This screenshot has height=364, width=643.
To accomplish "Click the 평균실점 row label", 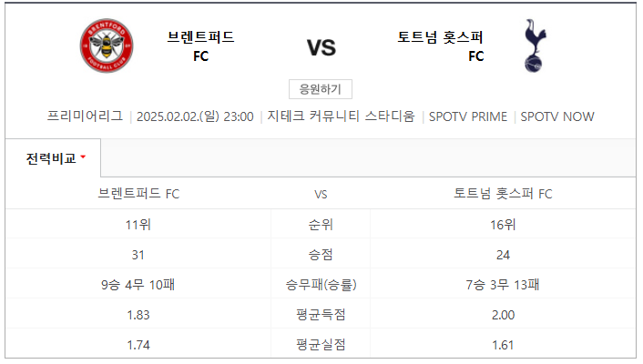I will (x=321, y=345).
